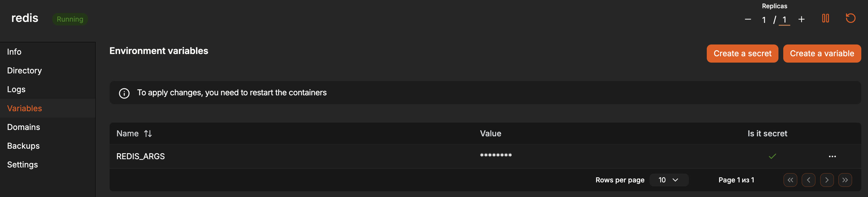Click the secret checkmark for REDIS_ARGS
Image resolution: width=868 pixels, height=197 pixels.
tap(772, 156)
